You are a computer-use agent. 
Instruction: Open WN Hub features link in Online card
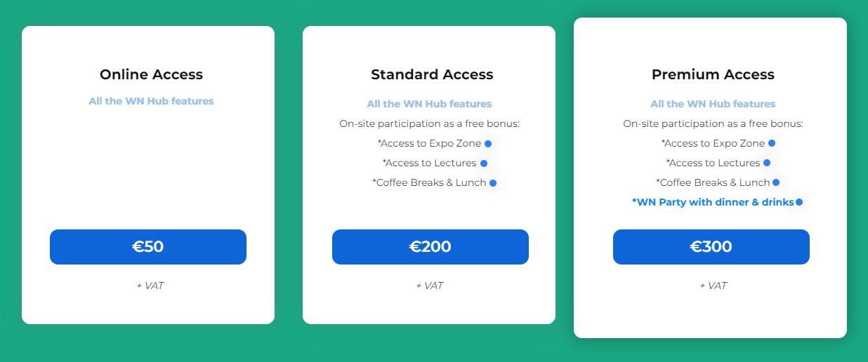(x=151, y=101)
